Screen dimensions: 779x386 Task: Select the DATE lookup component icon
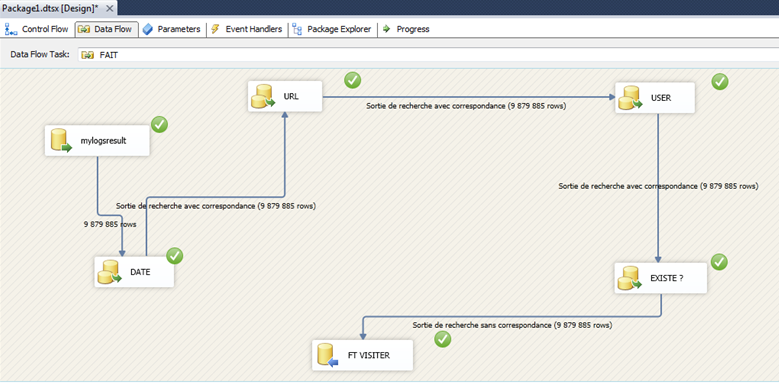(110, 272)
